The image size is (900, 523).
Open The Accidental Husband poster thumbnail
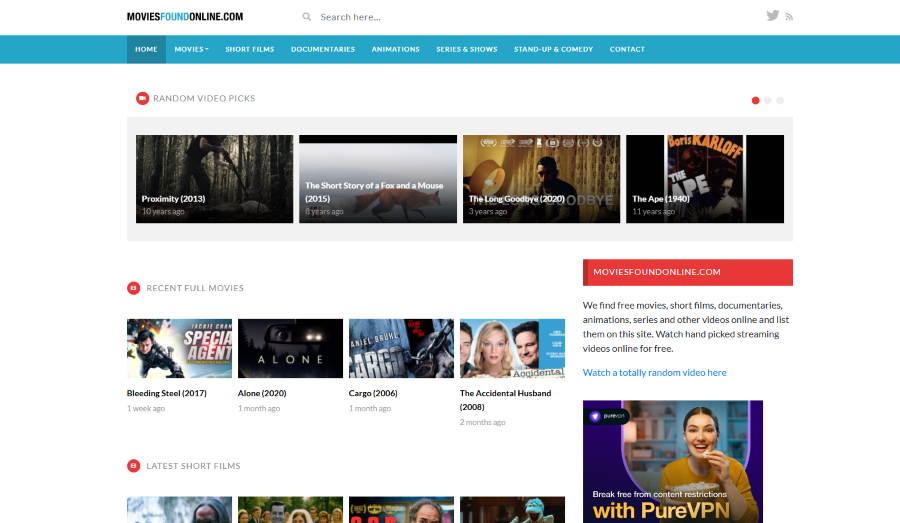(512, 348)
